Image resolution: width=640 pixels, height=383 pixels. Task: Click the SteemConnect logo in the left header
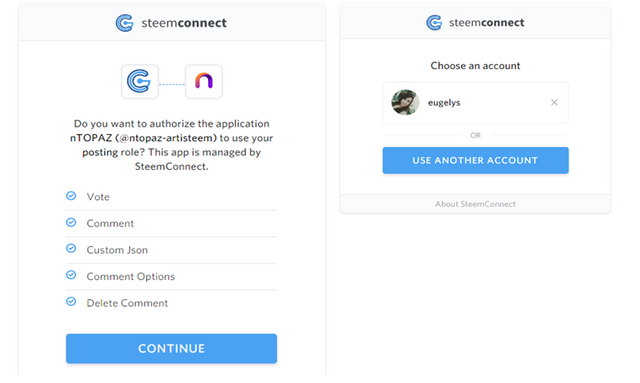(x=124, y=23)
